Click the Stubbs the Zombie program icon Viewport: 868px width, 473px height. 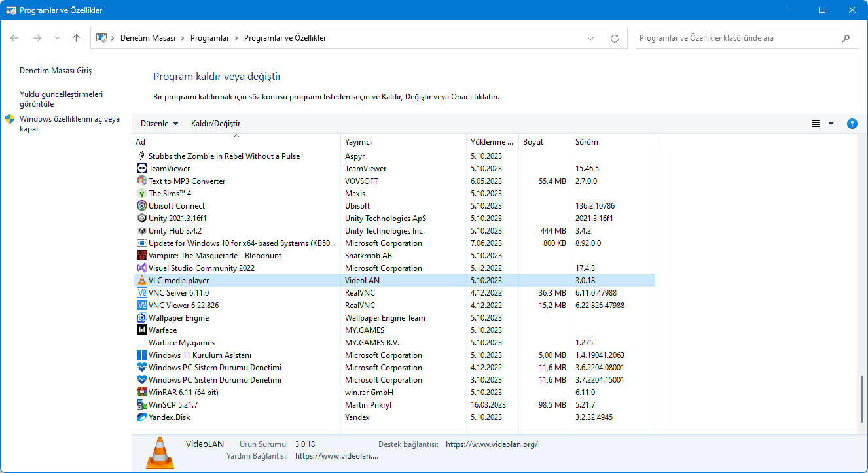click(x=141, y=156)
